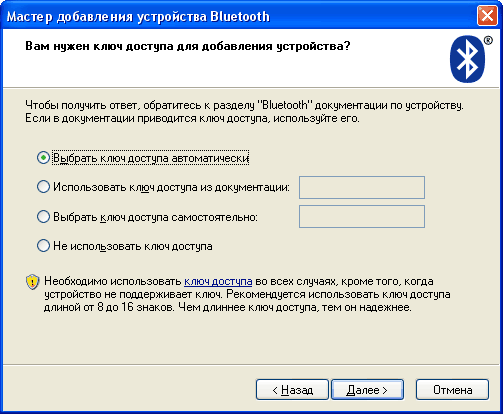Proceed with the "Далее" button
This screenshot has width=503, height=414.
(367, 389)
